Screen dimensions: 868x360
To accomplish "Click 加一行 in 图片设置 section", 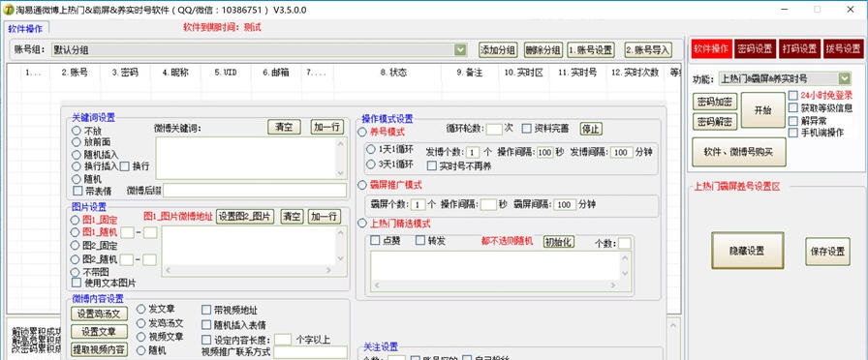I will pos(325,216).
